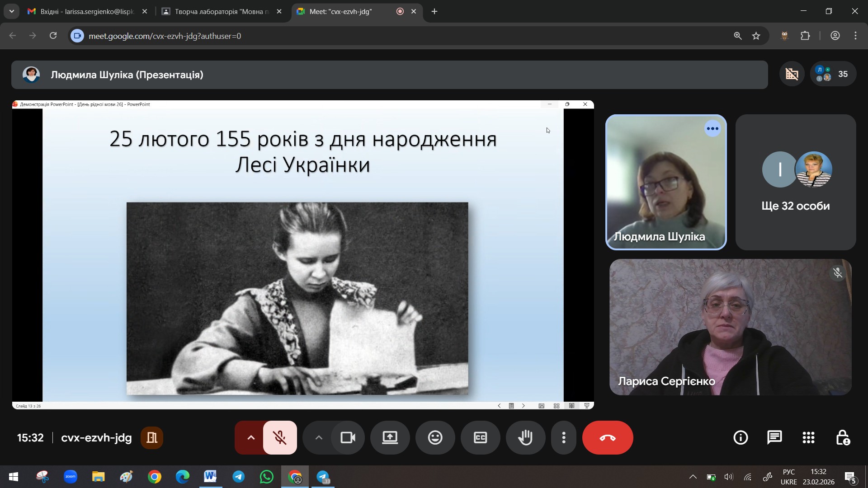The width and height of the screenshot is (868, 488).
Task: Open the activities grid icon
Action: coord(808,437)
